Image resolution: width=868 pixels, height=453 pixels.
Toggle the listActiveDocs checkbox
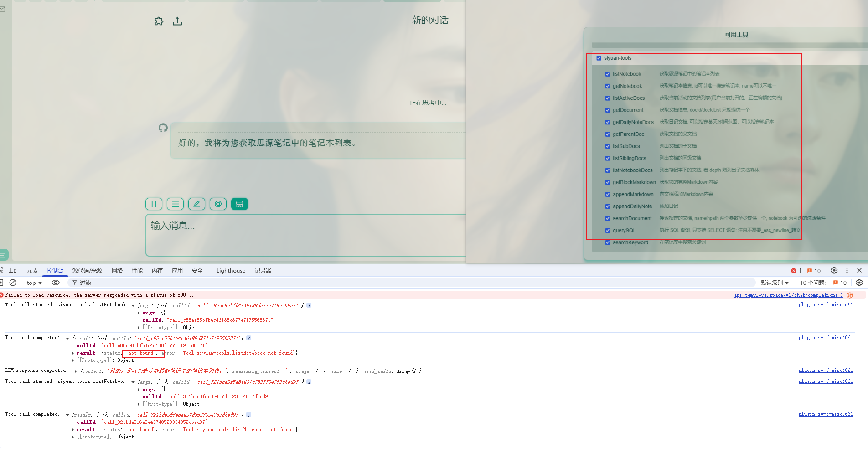[x=608, y=98]
